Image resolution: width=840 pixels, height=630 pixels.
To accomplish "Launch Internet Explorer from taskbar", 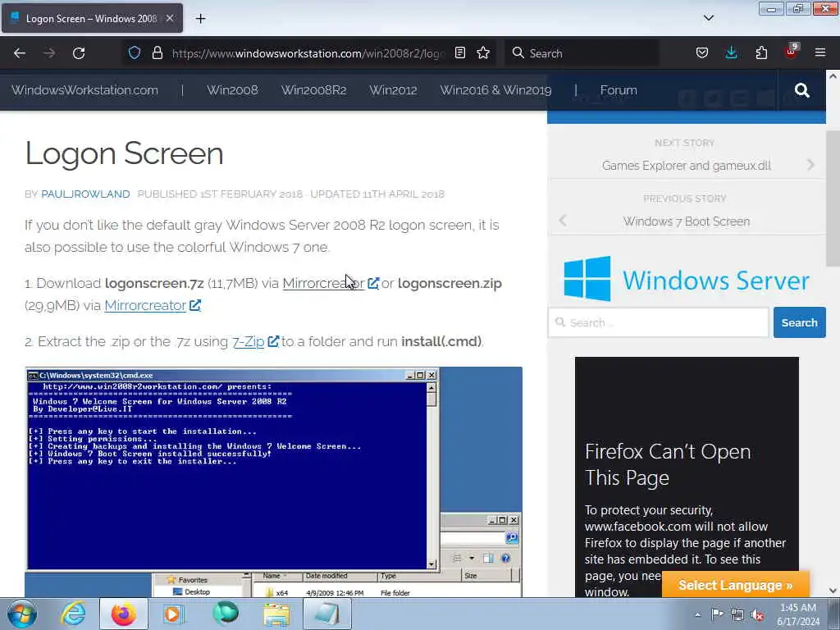I will 73,614.
